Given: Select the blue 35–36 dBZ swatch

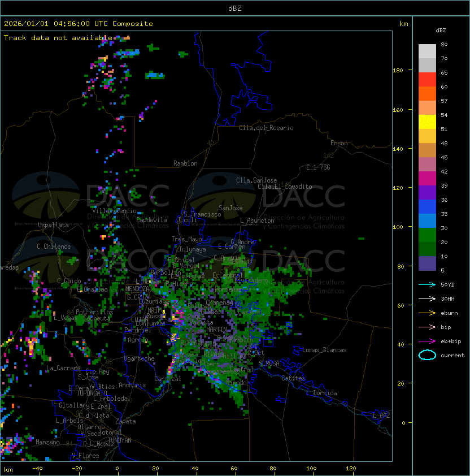Looking at the screenshot, I should (x=427, y=207).
